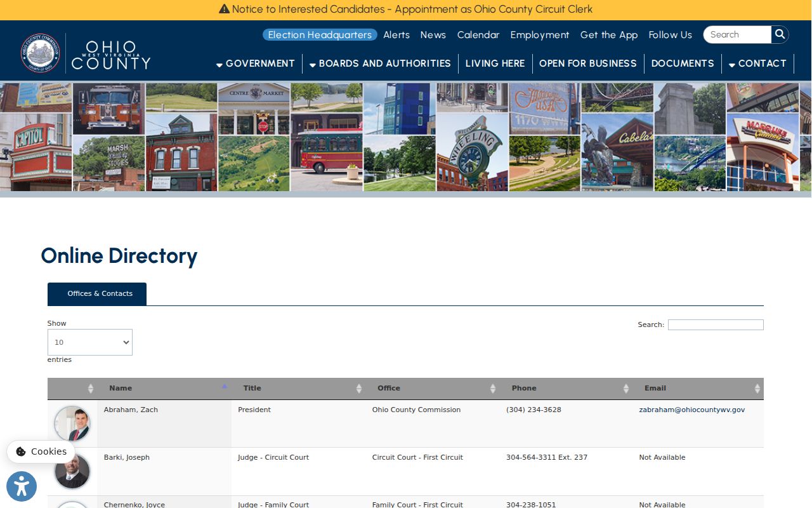Open the Show entries count dropdown
This screenshot has width=812, height=508.
90,342
